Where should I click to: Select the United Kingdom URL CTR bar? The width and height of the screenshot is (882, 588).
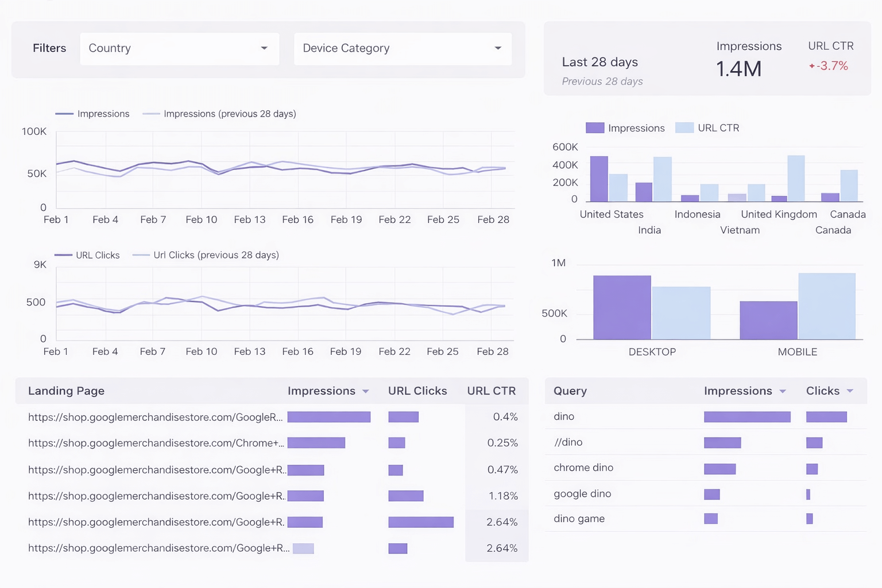(x=796, y=179)
